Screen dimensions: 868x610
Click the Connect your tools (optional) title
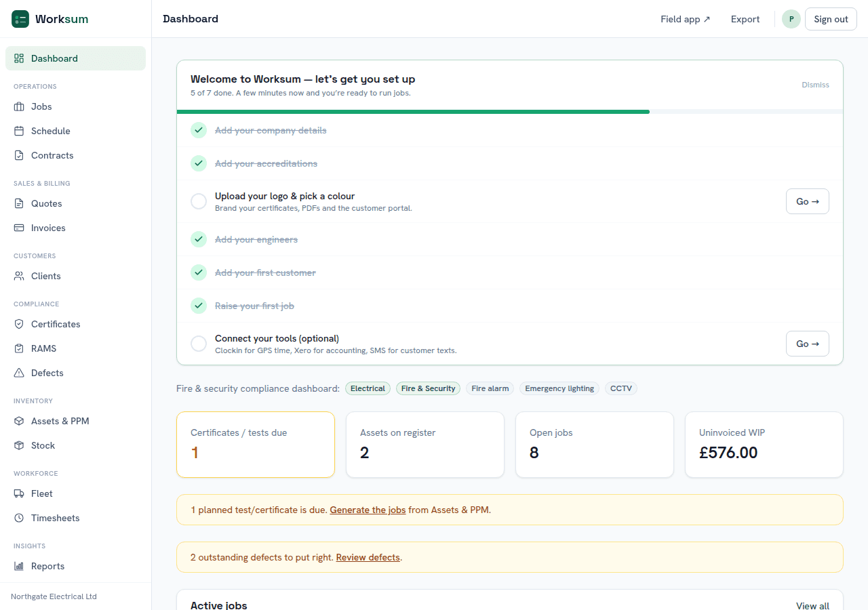click(277, 338)
